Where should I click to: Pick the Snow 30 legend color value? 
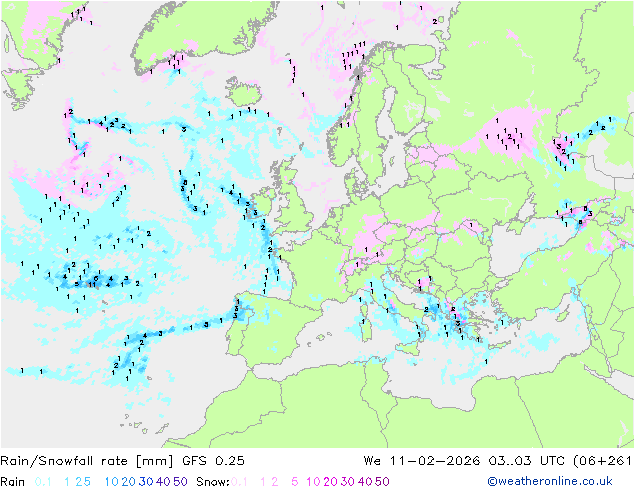[348, 482]
